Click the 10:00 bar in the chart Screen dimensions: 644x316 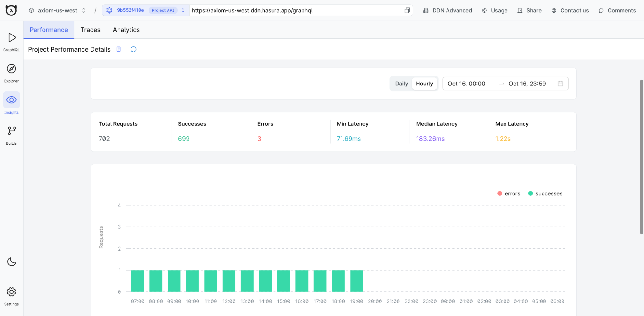(x=192, y=281)
